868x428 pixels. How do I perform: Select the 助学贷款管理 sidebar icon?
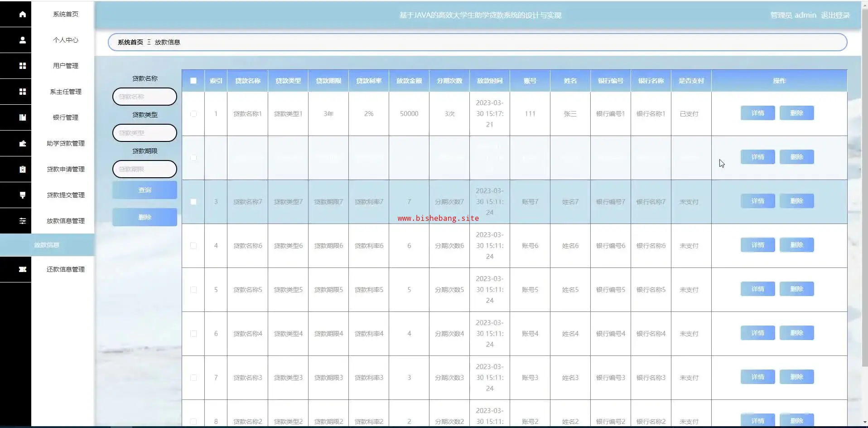[22, 143]
